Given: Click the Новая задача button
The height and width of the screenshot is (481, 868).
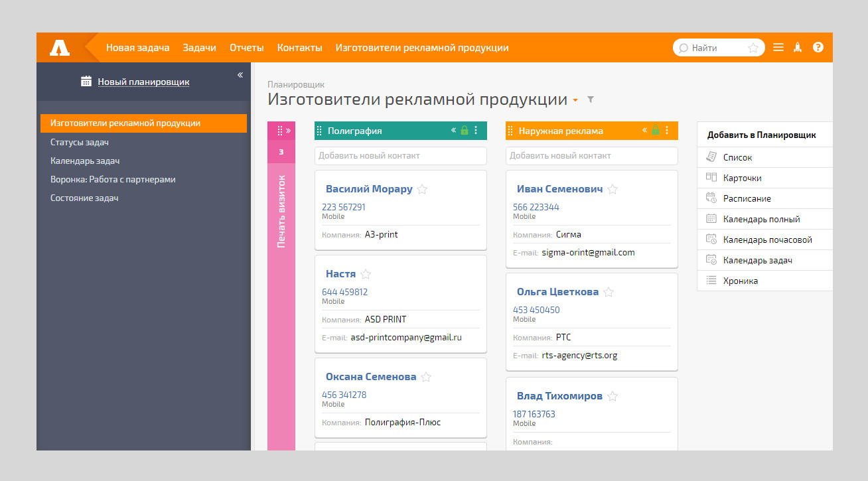Looking at the screenshot, I should pyautogui.click(x=137, y=48).
